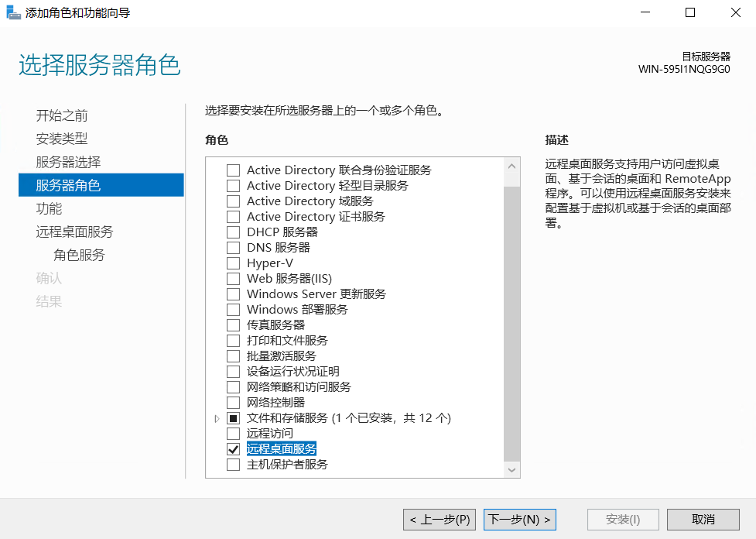
Task: Click 下一步(N) next button
Action: (x=520, y=519)
